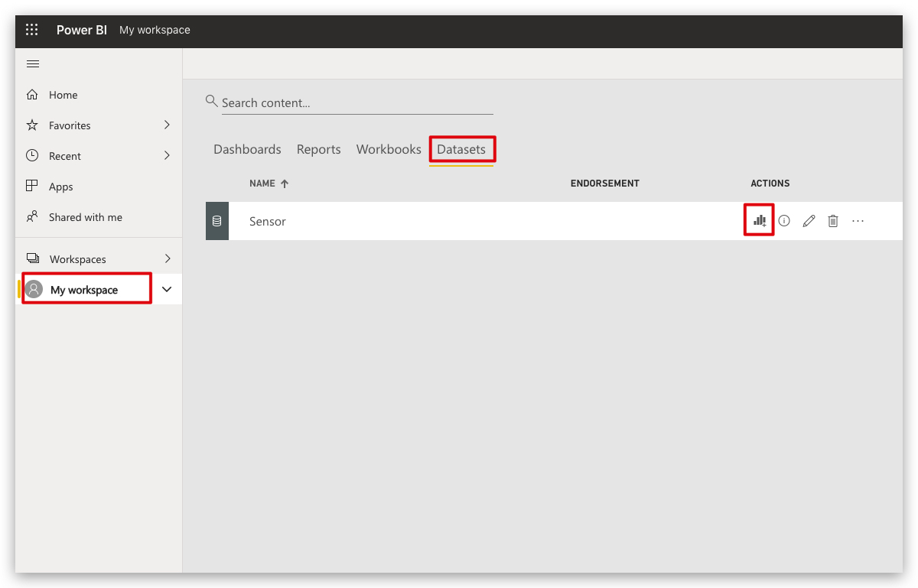The height and width of the screenshot is (588, 918).
Task: Expand the Workspaces flyout chevron
Action: point(167,258)
